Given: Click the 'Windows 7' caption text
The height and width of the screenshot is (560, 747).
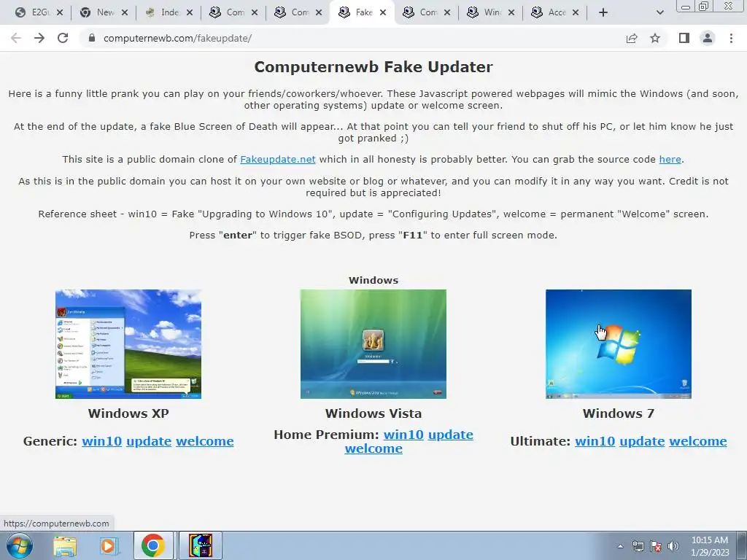Looking at the screenshot, I should 619,413.
